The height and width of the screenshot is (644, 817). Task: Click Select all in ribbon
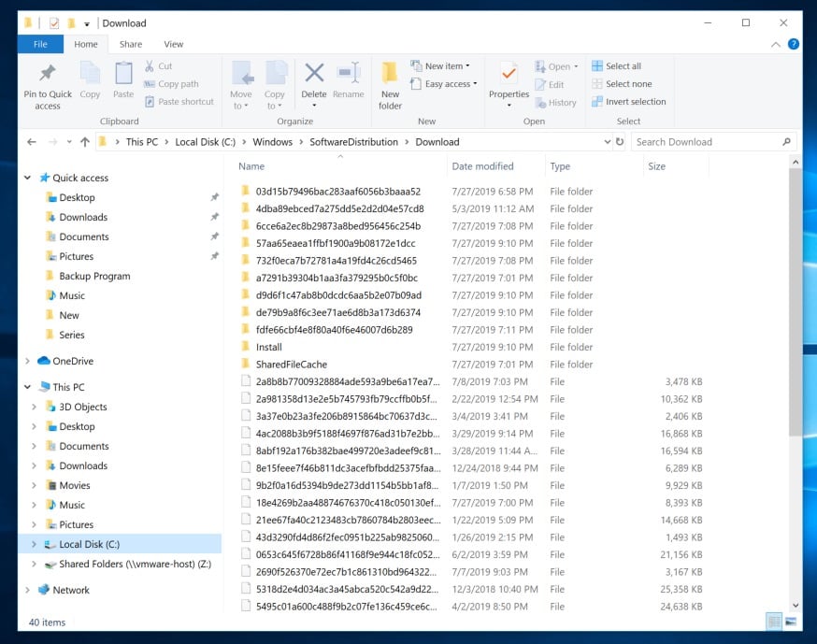617,66
